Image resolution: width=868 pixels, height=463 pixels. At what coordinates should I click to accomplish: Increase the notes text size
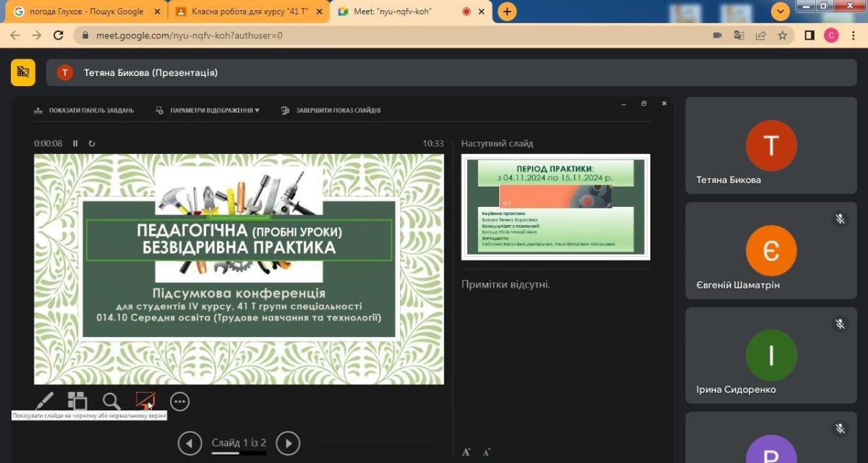pos(467,452)
